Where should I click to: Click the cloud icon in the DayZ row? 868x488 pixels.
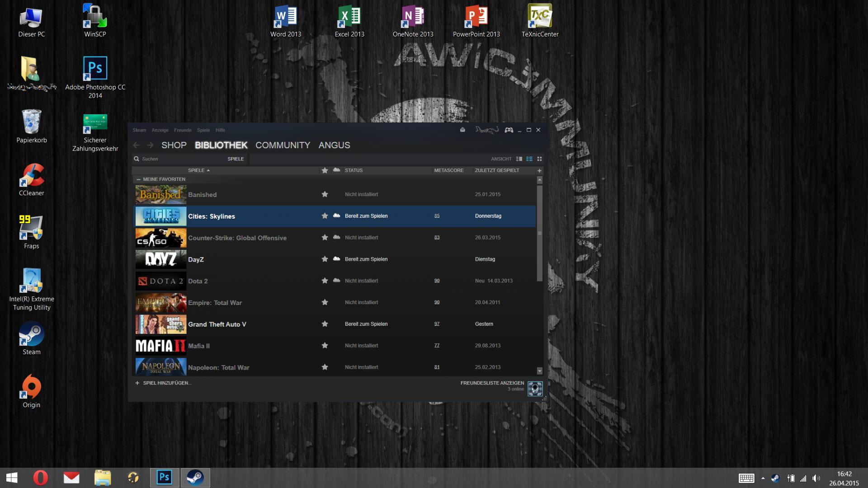coord(336,259)
